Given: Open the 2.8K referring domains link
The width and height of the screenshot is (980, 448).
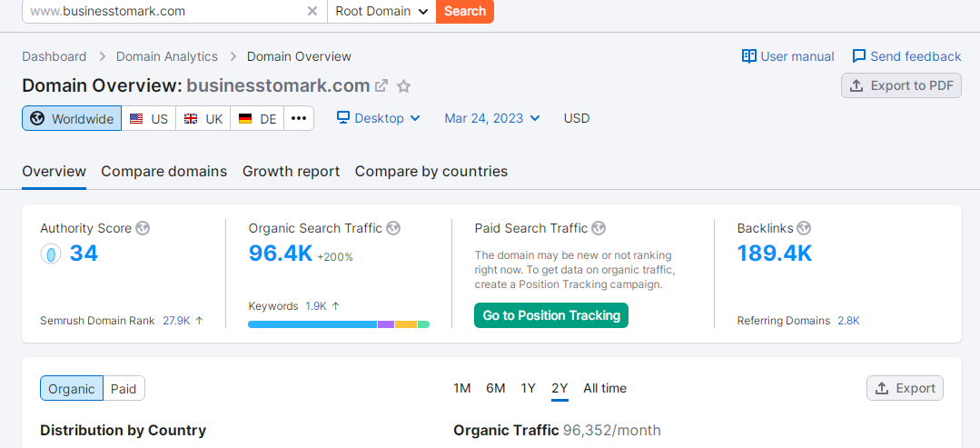Looking at the screenshot, I should (848, 321).
